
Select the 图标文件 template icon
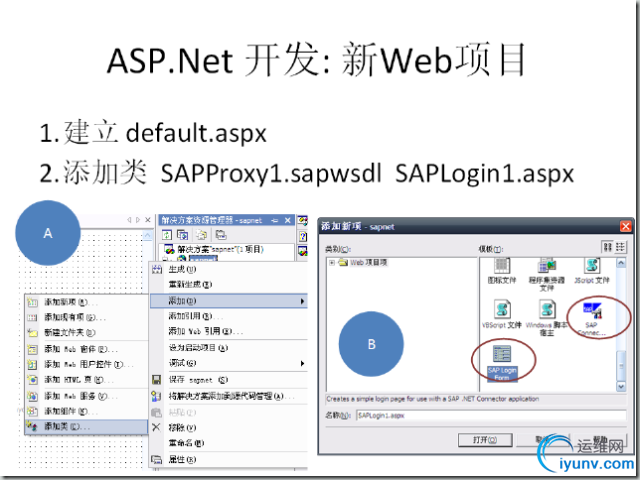pos(502,266)
